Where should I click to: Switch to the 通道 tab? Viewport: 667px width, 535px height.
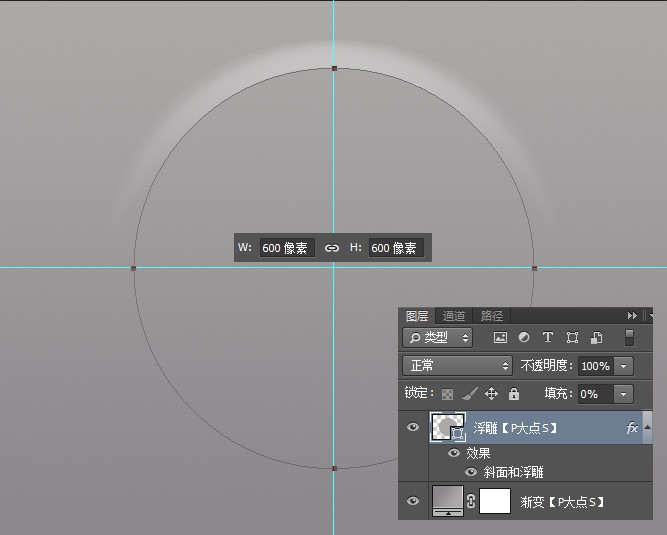[454, 316]
